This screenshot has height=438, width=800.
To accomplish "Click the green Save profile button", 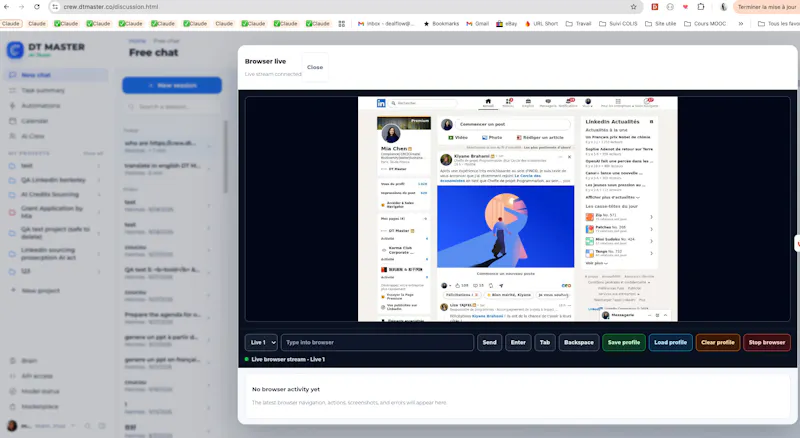I will coord(623,343).
